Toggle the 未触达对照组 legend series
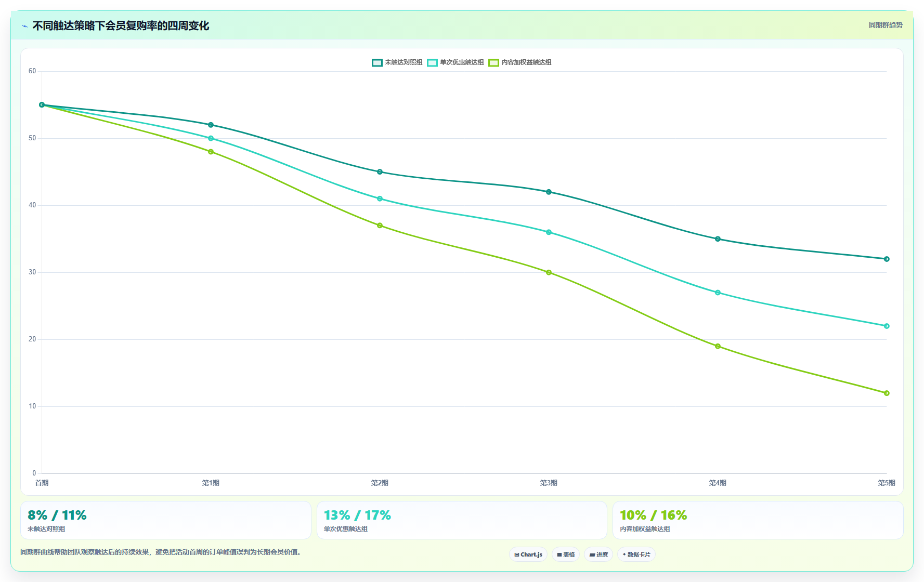924x582 pixels. pyautogui.click(x=397, y=62)
